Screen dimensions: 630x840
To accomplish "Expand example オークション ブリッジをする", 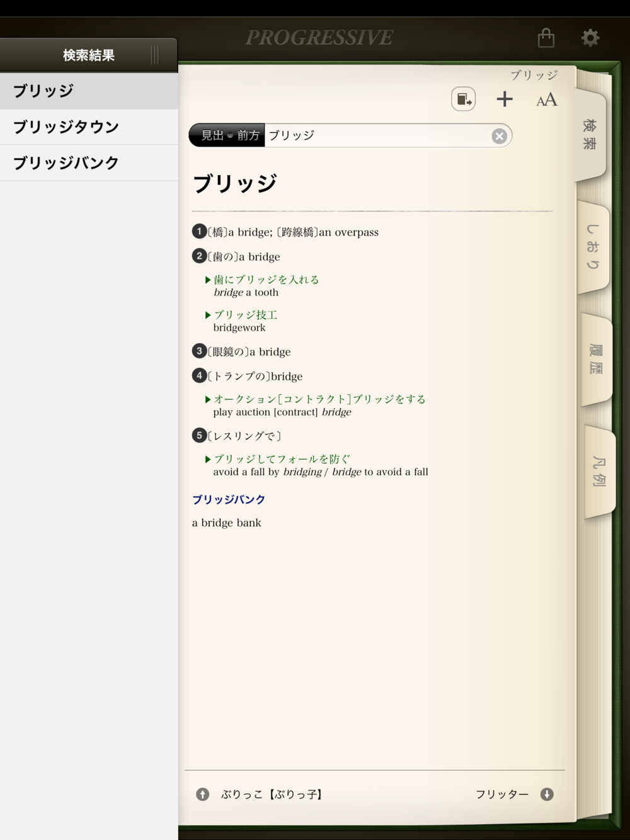I will [x=316, y=399].
